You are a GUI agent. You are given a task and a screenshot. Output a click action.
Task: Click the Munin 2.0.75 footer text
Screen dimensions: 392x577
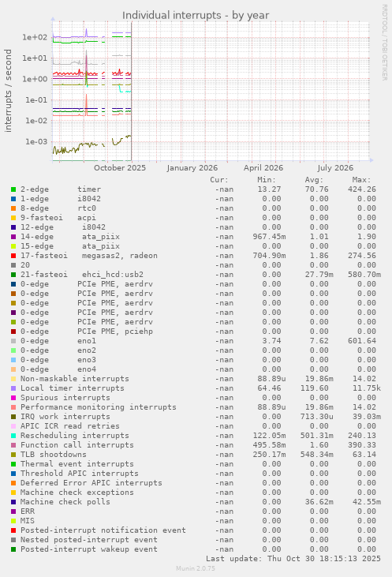tap(196, 568)
